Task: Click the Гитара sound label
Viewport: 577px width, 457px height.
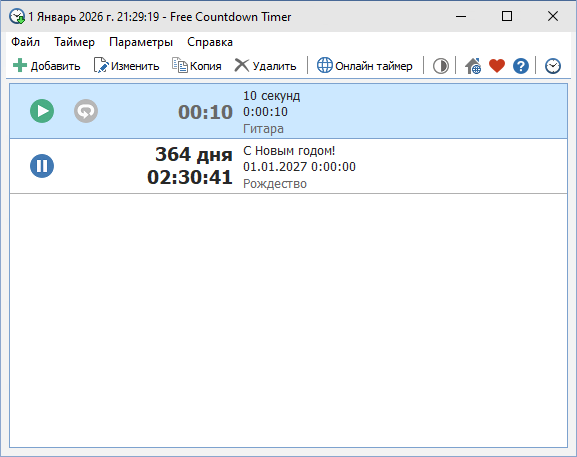Action: coord(263,129)
